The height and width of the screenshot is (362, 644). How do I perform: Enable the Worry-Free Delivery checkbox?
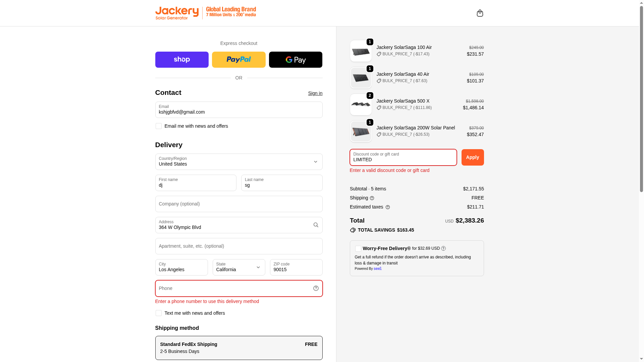(x=358, y=249)
